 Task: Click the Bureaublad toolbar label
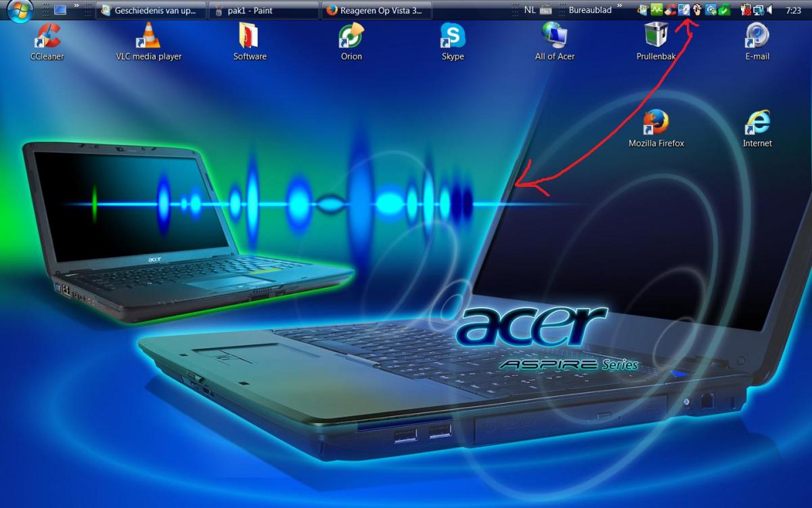click(x=590, y=10)
